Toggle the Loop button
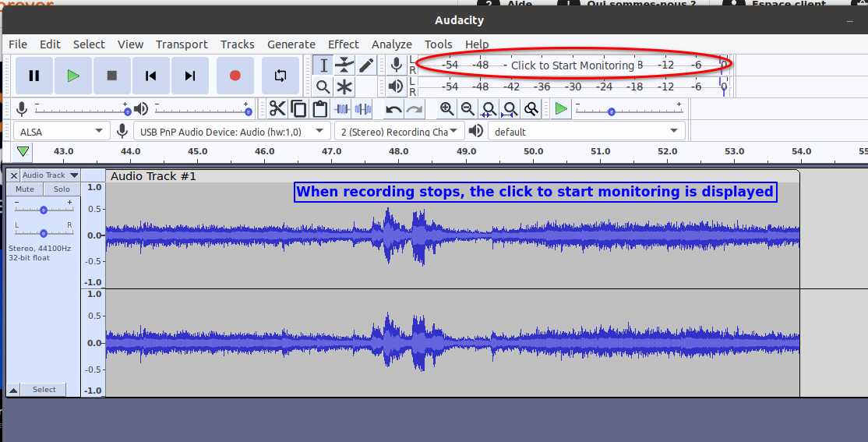The width and height of the screenshot is (868, 442). point(280,76)
